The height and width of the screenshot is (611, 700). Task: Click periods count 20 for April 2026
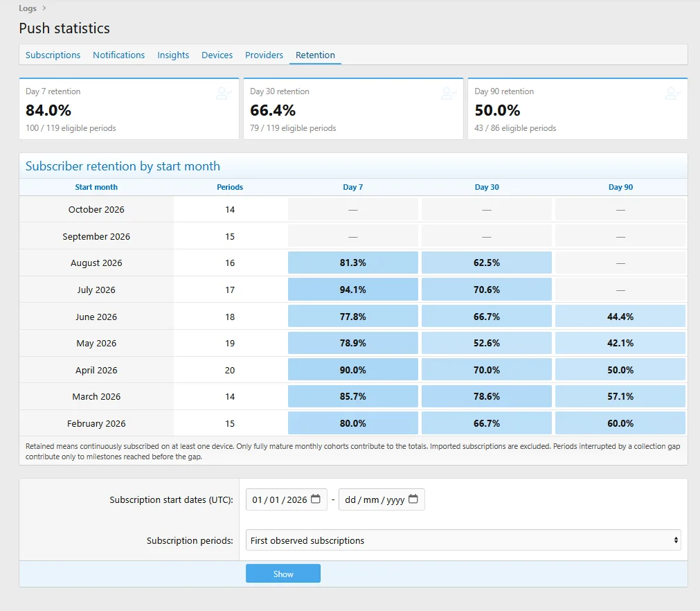pos(230,370)
